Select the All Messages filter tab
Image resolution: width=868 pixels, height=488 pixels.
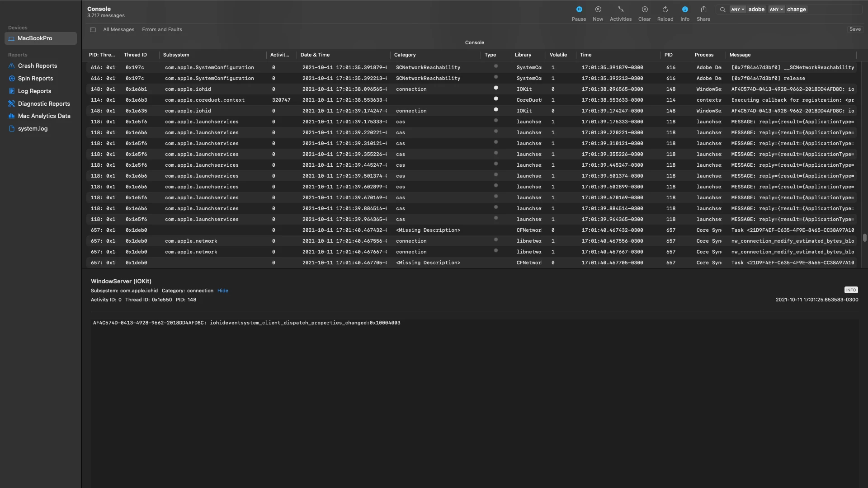(x=118, y=30)
